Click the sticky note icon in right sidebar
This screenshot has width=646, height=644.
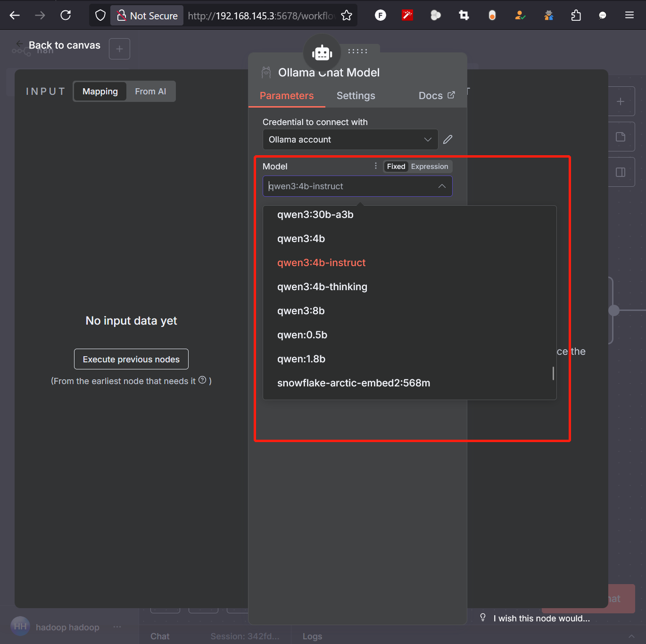621,137
